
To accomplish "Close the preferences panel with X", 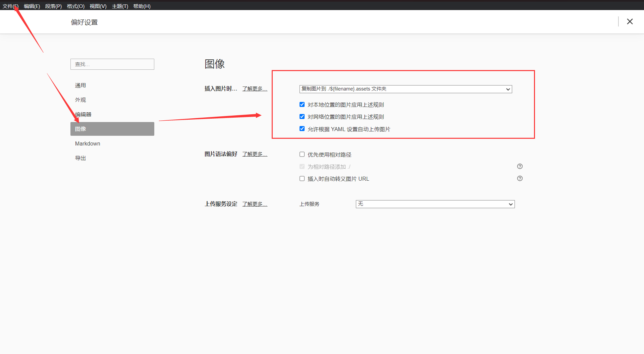I will [x=630, y=21].
